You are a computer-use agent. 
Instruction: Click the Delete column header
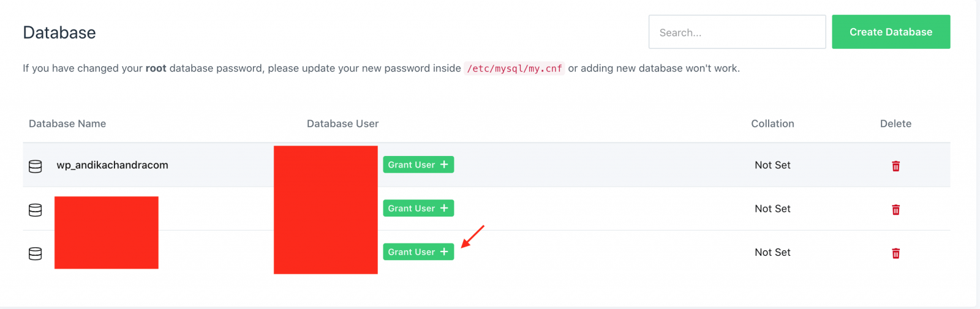click(895, 124)
